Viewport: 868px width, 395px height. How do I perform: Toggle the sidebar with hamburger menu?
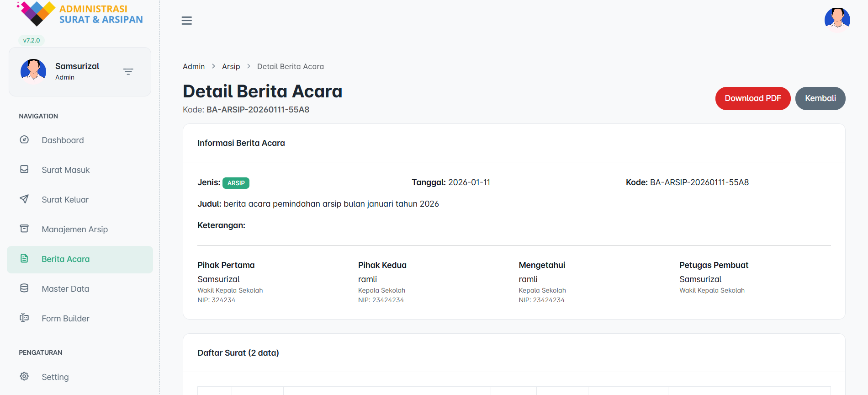point(187,21)
